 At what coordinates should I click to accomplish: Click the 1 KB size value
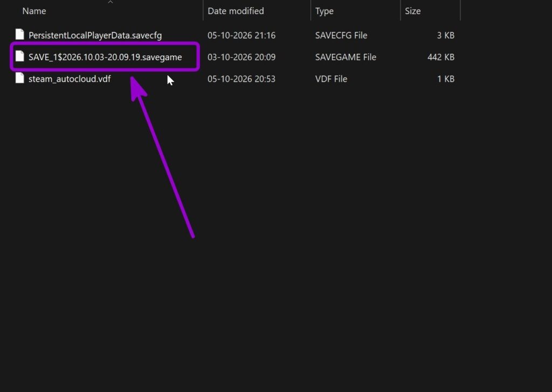point(445,79)
